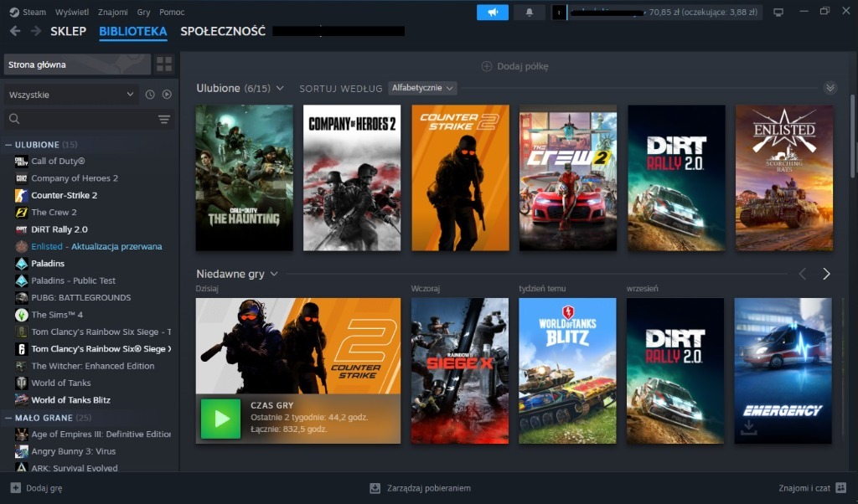858x504 pixels.
Task: Click the Dodaj półkę label
Action: 523,66
